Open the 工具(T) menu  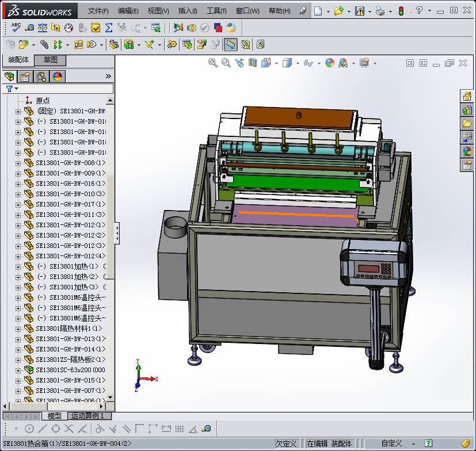pyautogui.click(x=216, y=11)
